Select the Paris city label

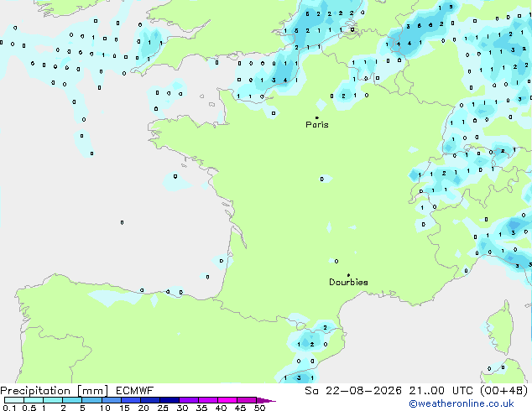click(x=317, y=125)
